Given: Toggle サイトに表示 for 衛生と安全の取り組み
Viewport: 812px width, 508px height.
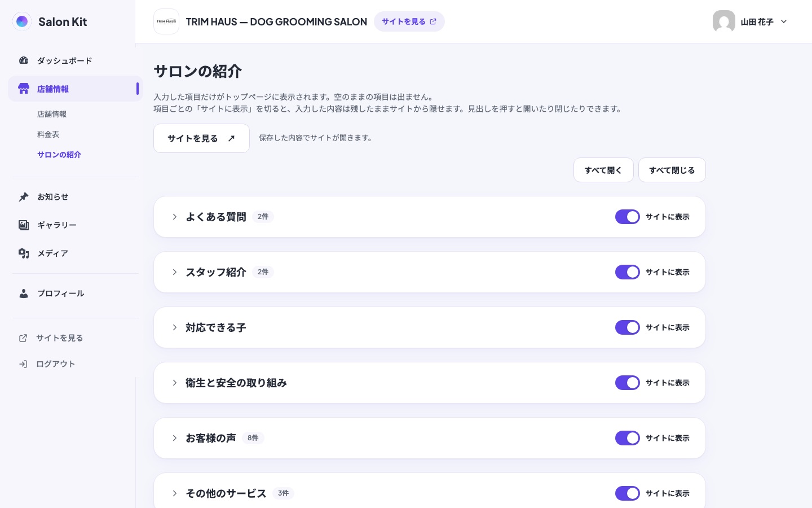Looking at the screenshot, I should click(x=628, y=383).
